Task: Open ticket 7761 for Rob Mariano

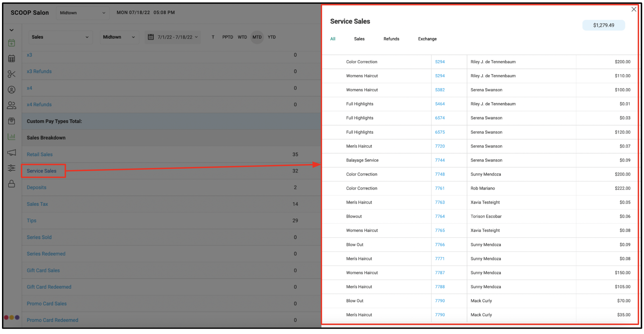Action: [x=440, y=188]
